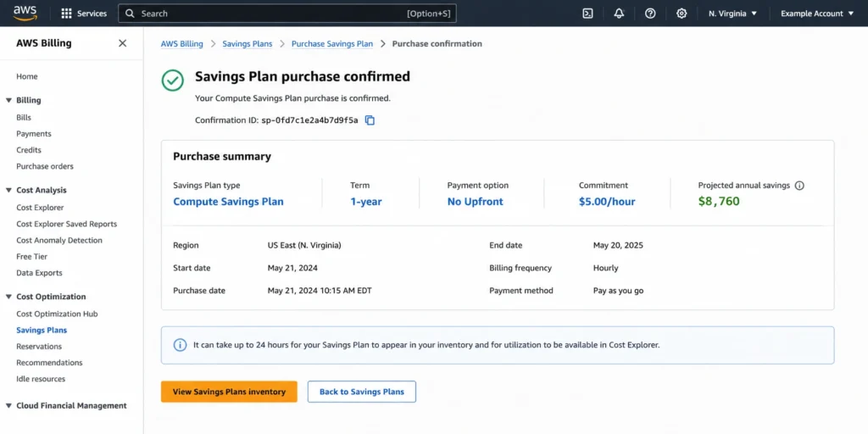Open Idle resources page
The height and width of the screenshot is (434, 868).
(x=41, y=379)
